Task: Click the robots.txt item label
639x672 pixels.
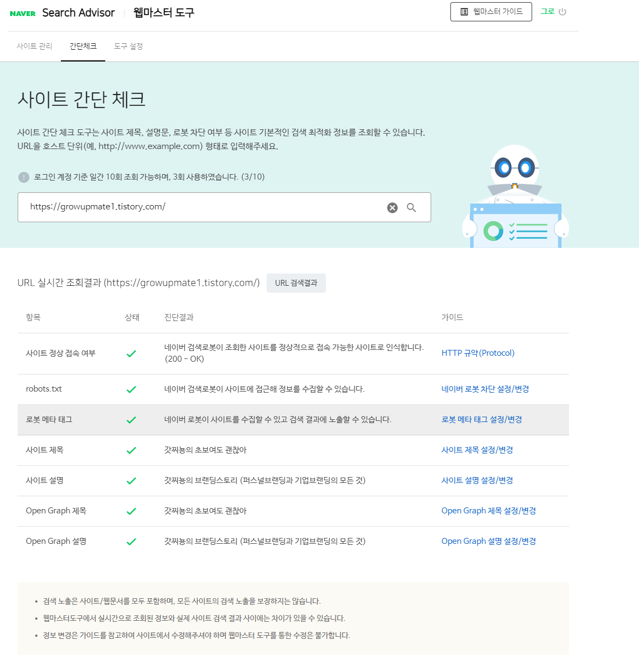Action: [x=44, y=389]
